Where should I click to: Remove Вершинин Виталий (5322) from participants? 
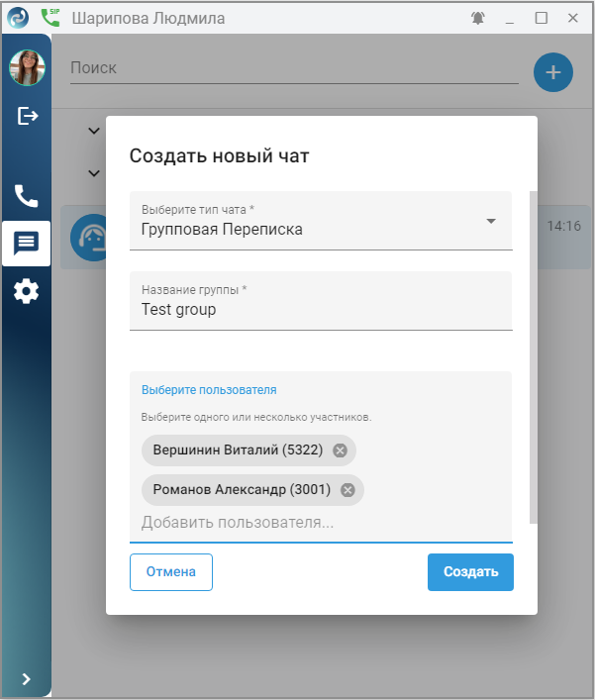tap(340, 450)
